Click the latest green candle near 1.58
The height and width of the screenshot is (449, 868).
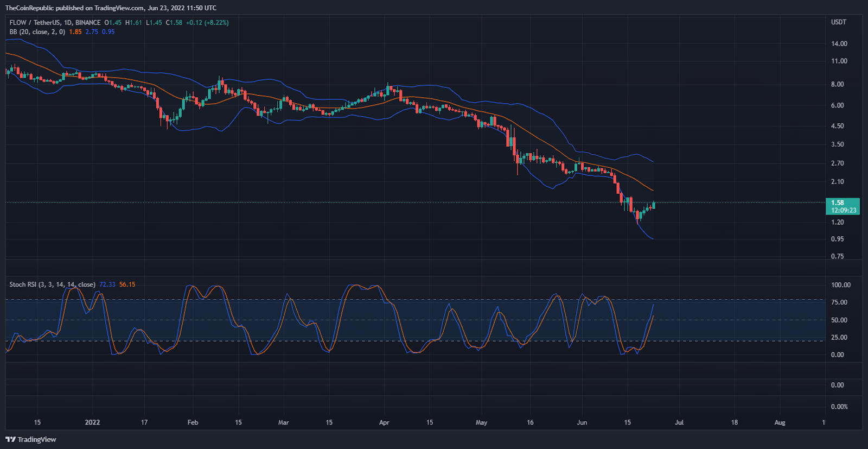click(654, 205)
